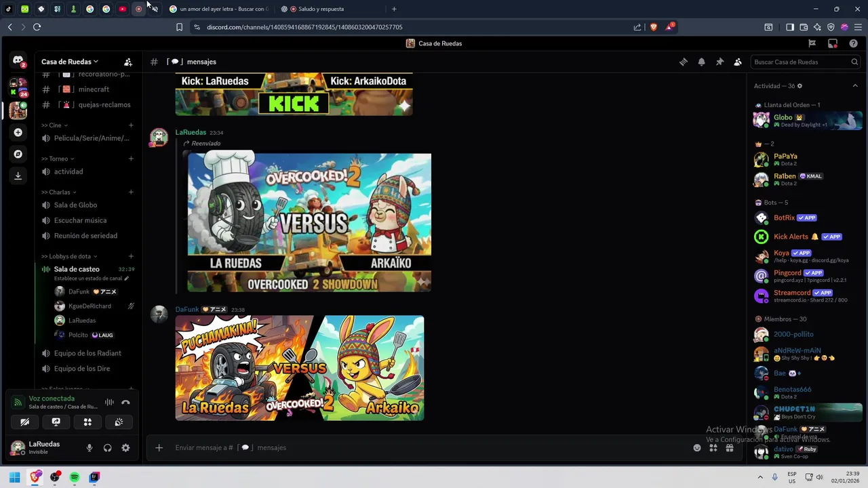This screenshot has height=488, width=868.
Task: Add a server with the plus icon
Action: pyautogui.click(x=18, y=132)
